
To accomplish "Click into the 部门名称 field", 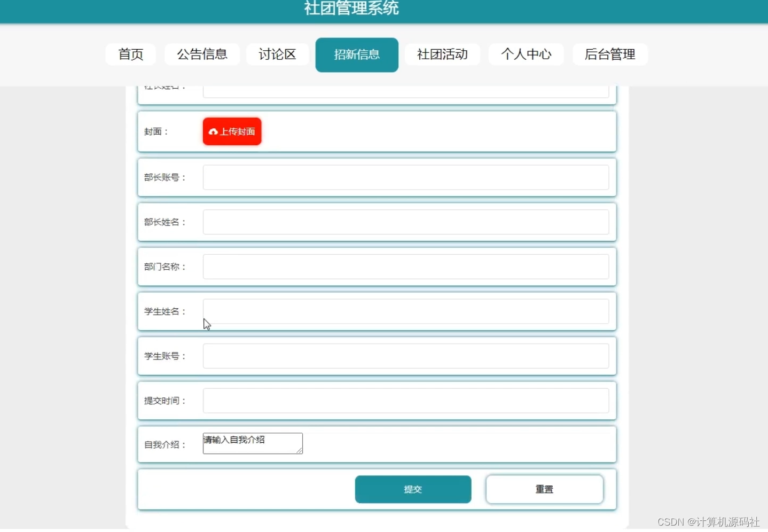I will click(406, 267).
